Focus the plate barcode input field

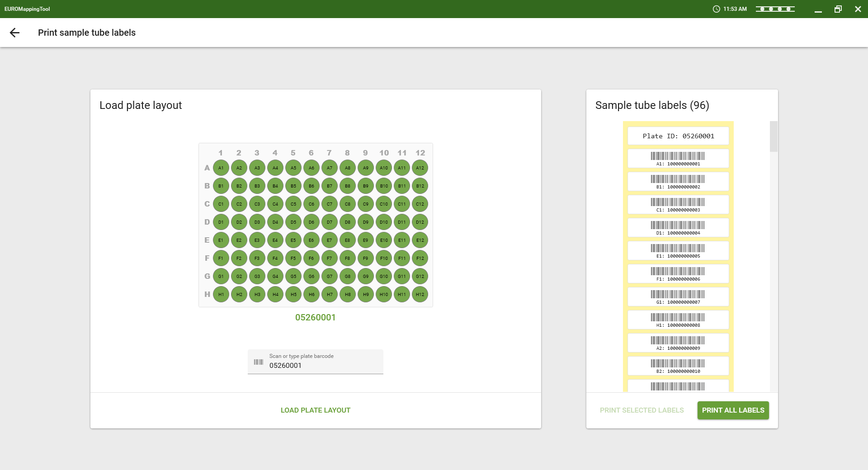click(x=321, y=366)
